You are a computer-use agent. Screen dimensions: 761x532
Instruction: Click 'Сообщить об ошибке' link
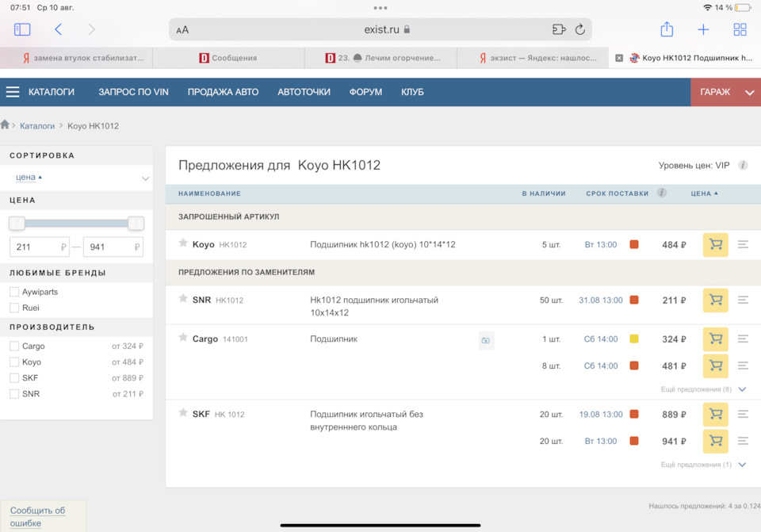click(37, 516)
